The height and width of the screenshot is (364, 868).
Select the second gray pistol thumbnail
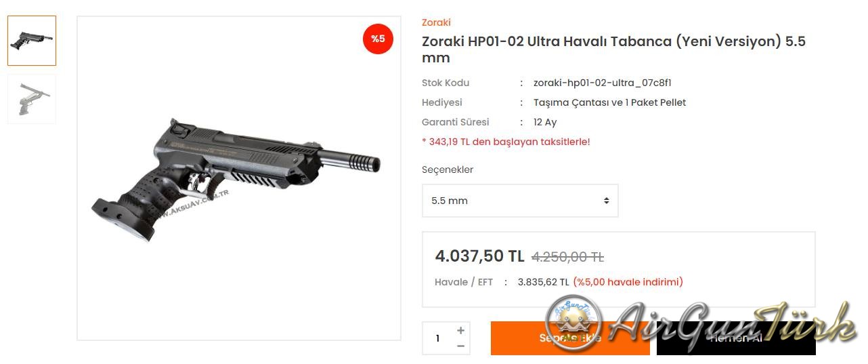(32, 99)
